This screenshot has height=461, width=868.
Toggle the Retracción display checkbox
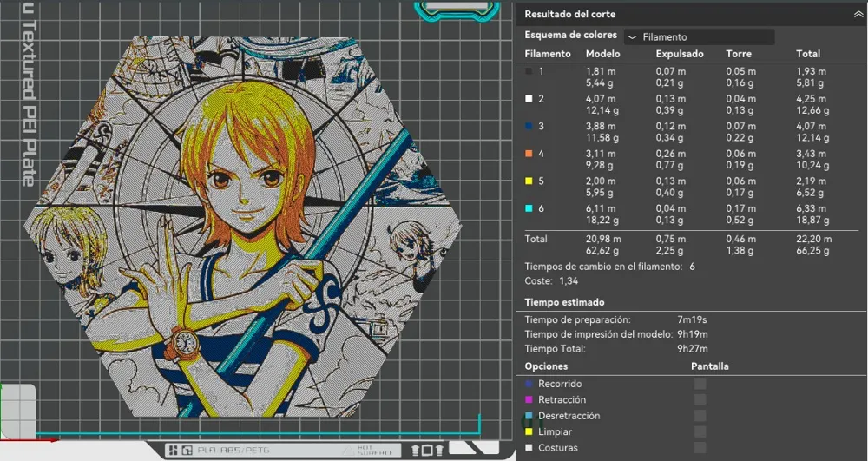(x=700, y=399)
